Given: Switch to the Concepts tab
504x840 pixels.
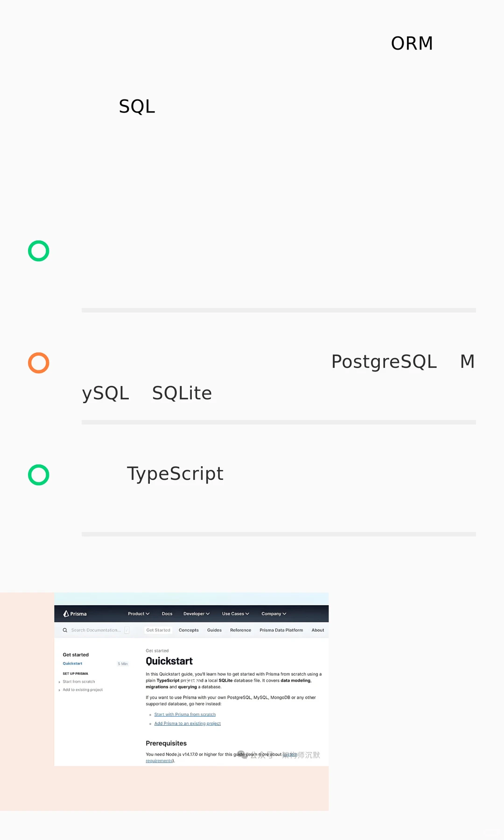Looking at the screenshot, I should coord(189,630).
